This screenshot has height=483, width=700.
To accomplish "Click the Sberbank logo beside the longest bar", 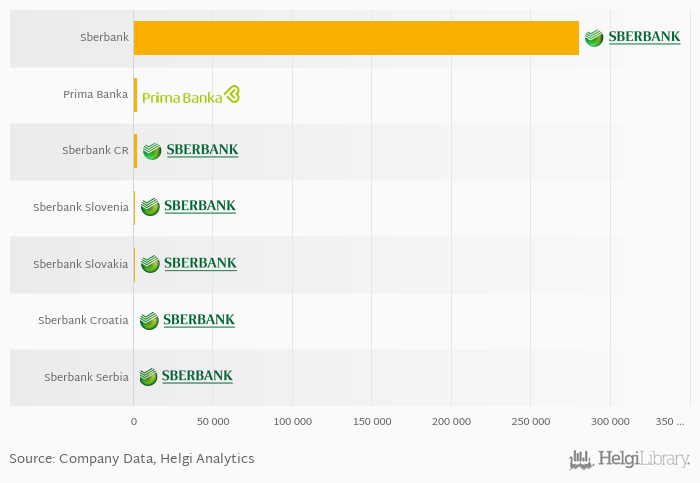I will [632, 38].
